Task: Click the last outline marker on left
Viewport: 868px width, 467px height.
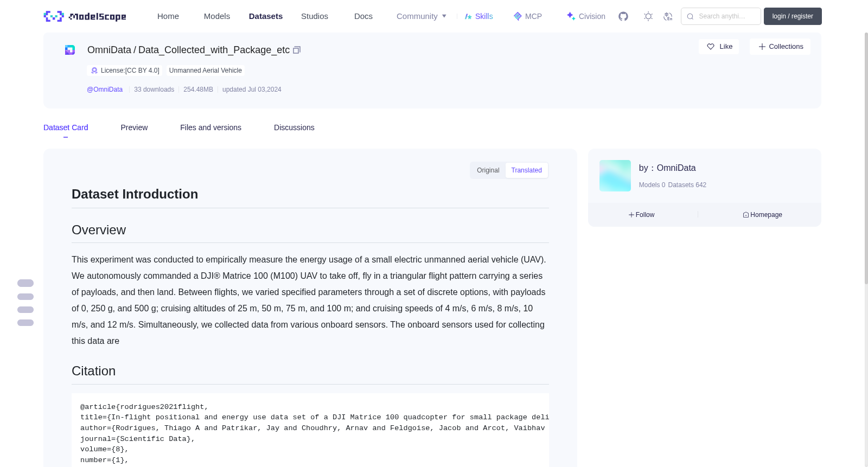Action: click(x=25, y=323)
